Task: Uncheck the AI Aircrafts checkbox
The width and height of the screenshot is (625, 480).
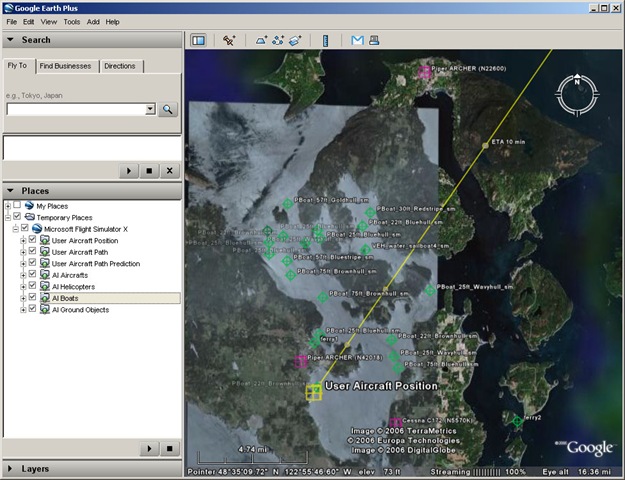Action: pyautogui.click(x=32, y=274)
